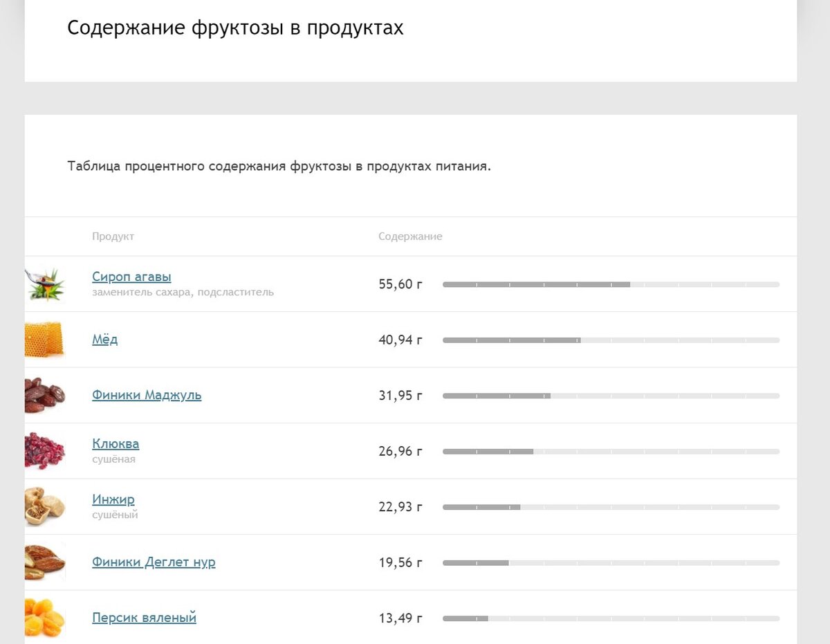Click the dried fig image

(x=45, y=506)
